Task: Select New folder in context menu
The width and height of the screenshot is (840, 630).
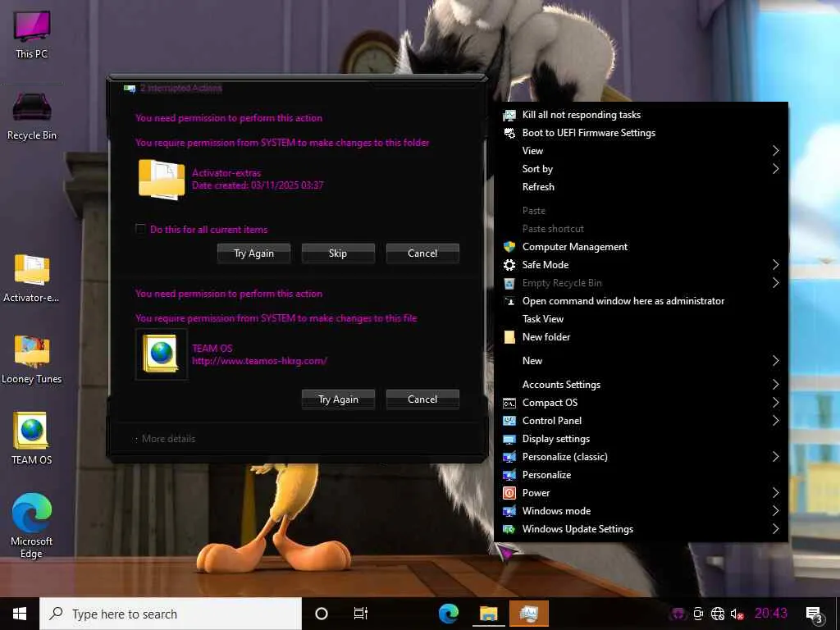Action: pyautogui.click(x=641, y=337)
